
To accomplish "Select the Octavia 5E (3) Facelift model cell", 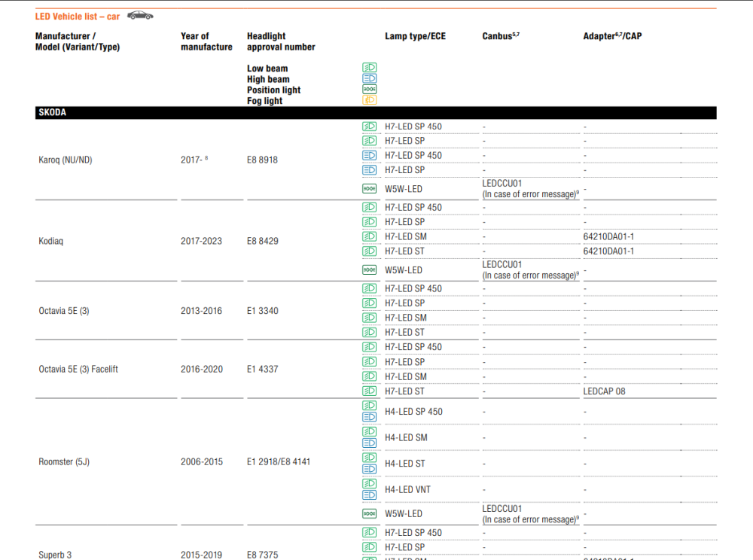I will (78, 369).
